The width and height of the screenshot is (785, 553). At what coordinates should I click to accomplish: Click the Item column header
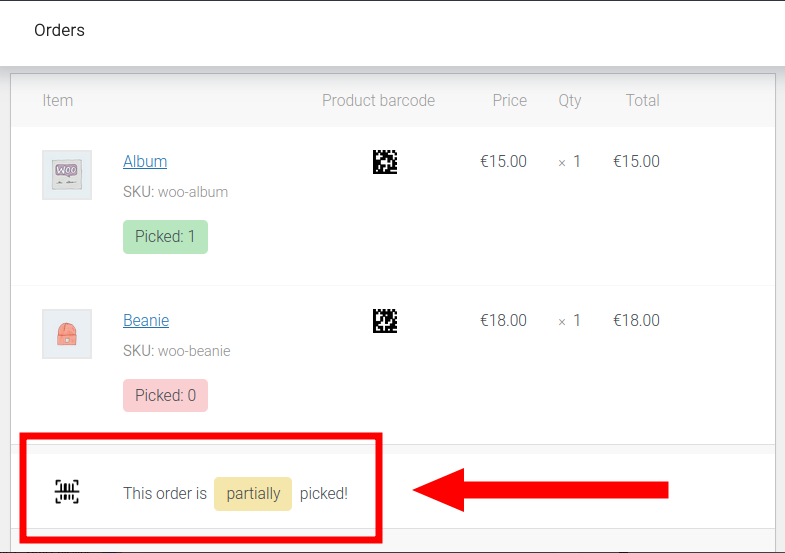coord(58,101)
